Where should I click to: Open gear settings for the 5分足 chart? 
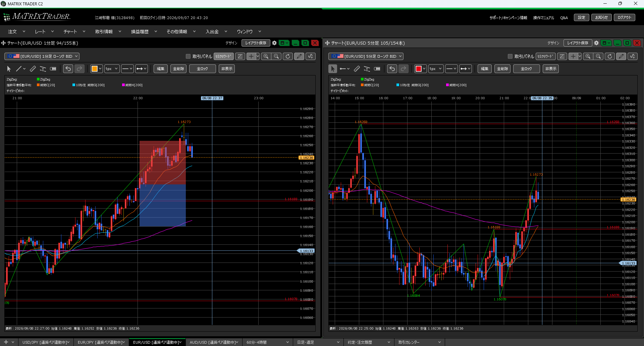click(596, 43)
